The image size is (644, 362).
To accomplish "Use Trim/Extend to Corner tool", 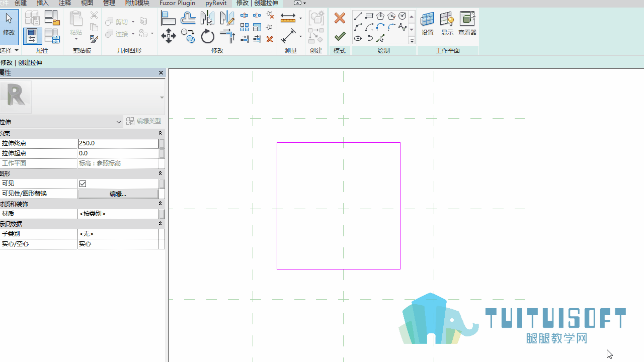I will tap(227, 36).
